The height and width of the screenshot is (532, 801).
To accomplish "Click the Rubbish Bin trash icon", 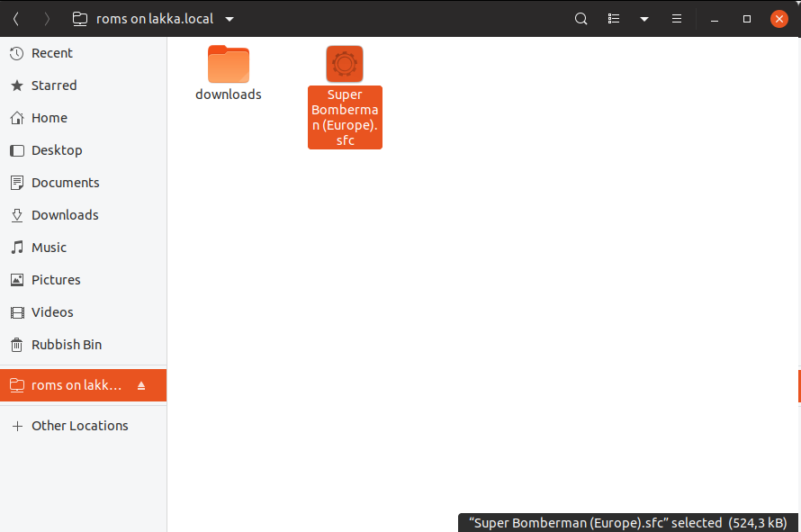I will pos(17,345).
